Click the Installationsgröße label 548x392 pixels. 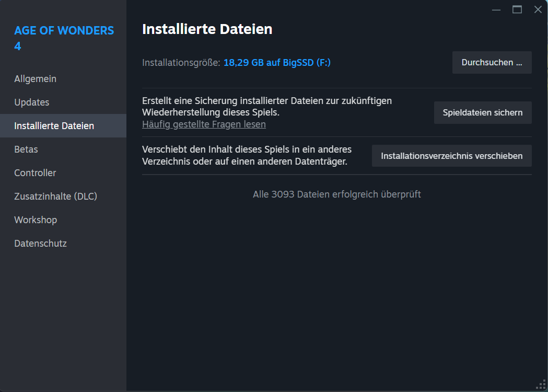click(181, 63)
